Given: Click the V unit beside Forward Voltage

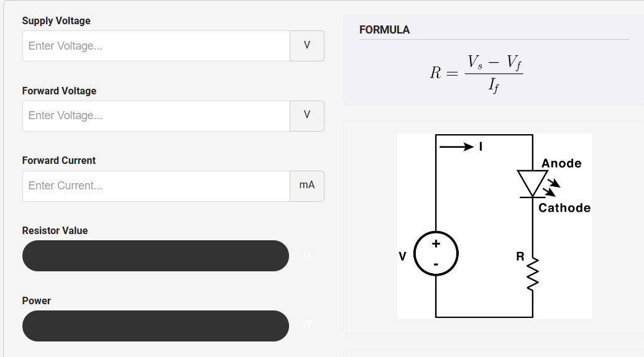Looking at the screenshot, I should (307, 116).
